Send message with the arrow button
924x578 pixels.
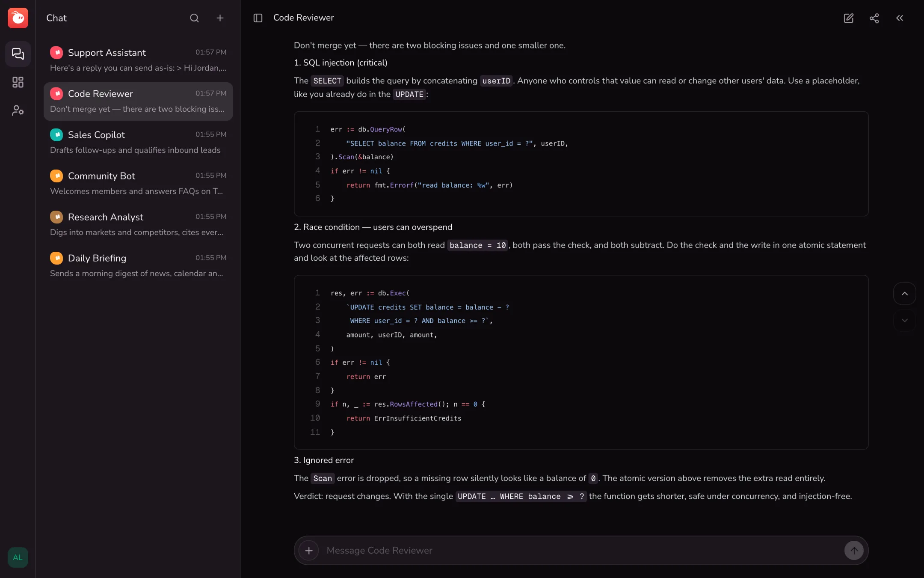point(854,551)
